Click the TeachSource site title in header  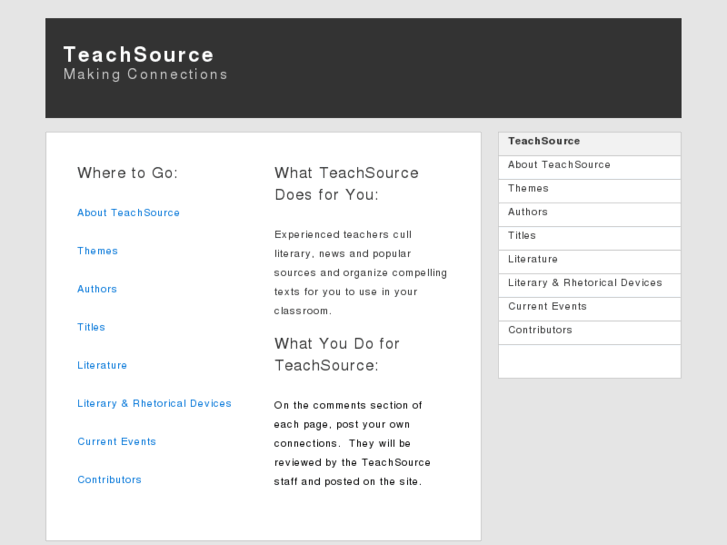[x=138, y=55]
